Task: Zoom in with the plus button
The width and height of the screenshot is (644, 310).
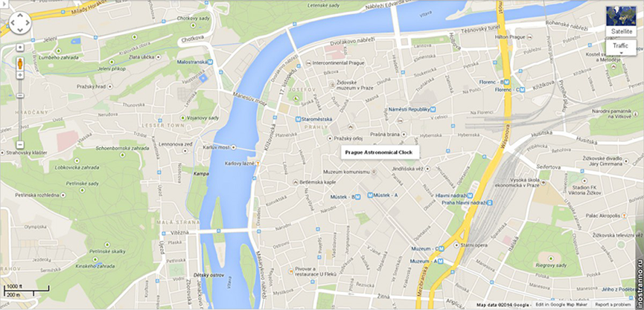Action: pyautogui.click(x=19, y=75)
